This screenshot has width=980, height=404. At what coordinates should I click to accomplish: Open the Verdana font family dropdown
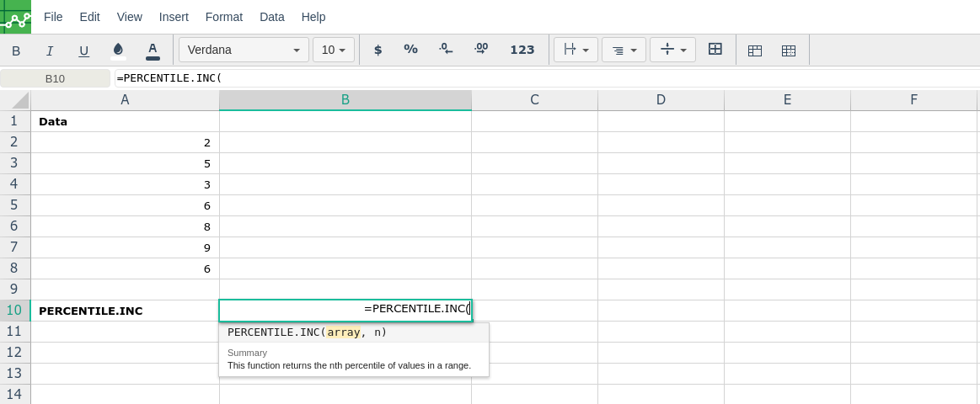[244, 50]
